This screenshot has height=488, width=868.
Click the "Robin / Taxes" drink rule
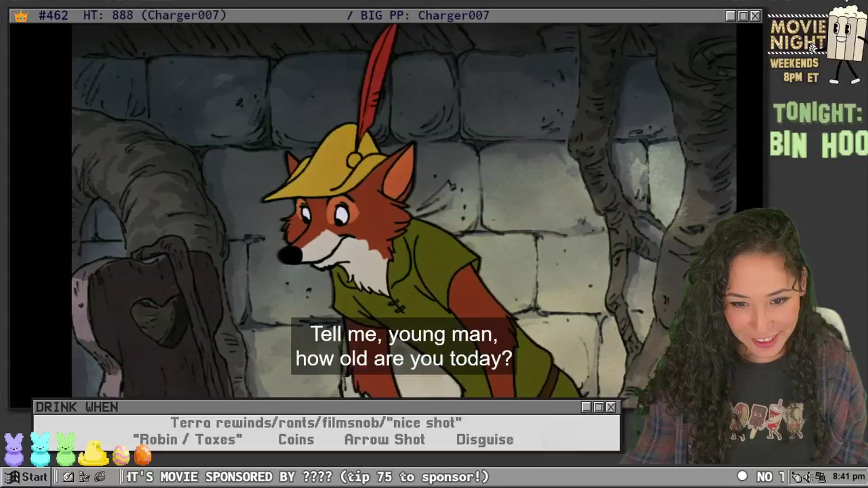tap(188, 439)
